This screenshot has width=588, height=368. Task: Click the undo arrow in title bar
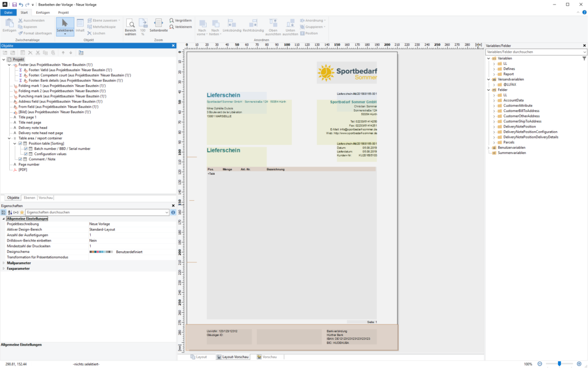click(21, 4)
